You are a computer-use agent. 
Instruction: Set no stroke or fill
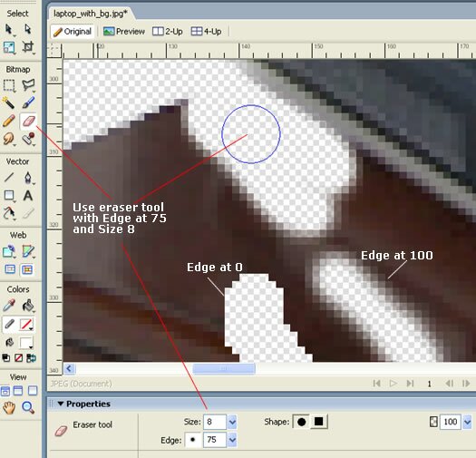coord(19,357)
